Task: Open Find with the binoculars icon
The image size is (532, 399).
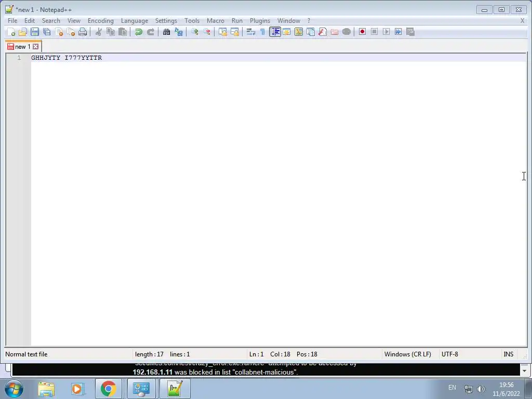Action: pyautogui.click(x=167, y=32)
